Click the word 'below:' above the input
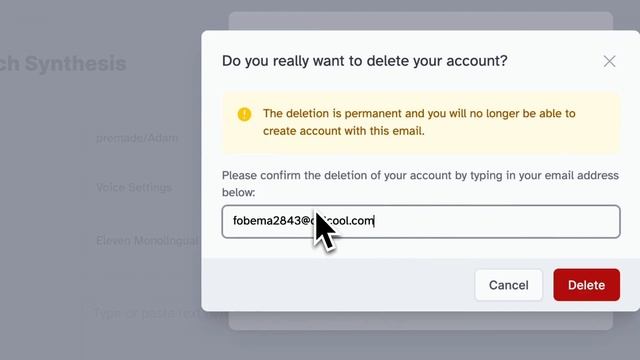640x360 pixels. tap(238, 193)
